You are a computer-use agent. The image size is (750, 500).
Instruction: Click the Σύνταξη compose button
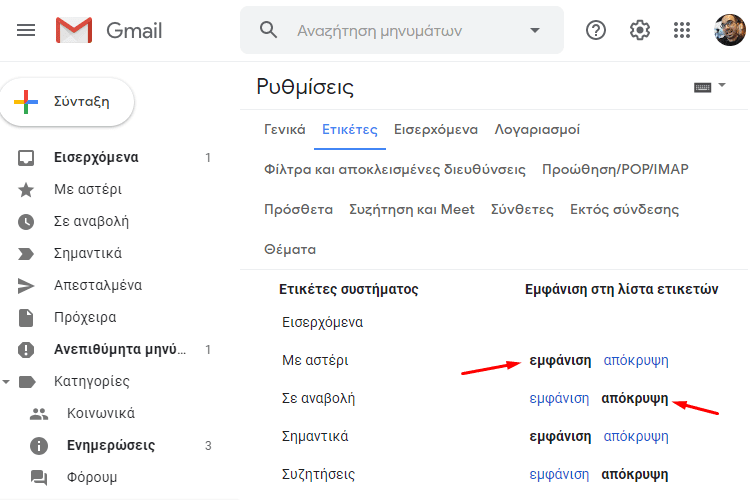point(67,102)
